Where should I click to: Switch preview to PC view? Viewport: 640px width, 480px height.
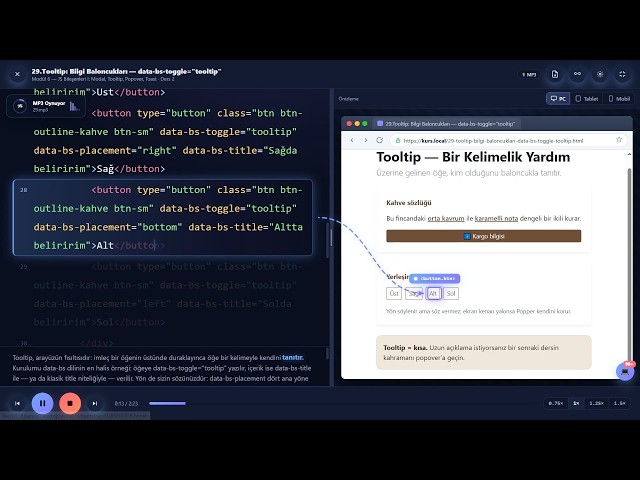click(x=558, y=99)
